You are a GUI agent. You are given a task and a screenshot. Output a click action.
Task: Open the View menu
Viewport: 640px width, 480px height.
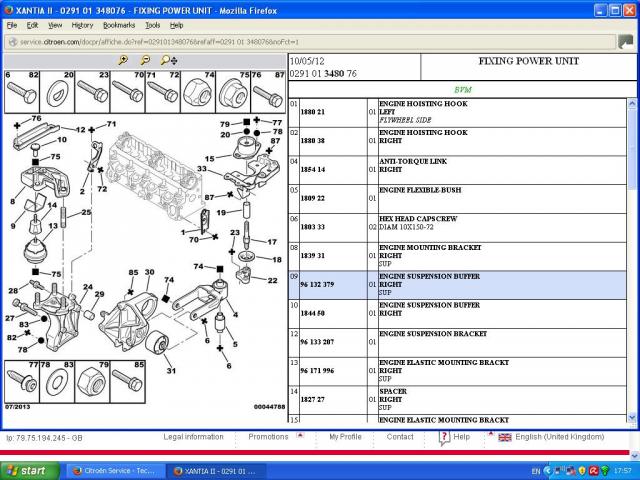click(55, 25)
